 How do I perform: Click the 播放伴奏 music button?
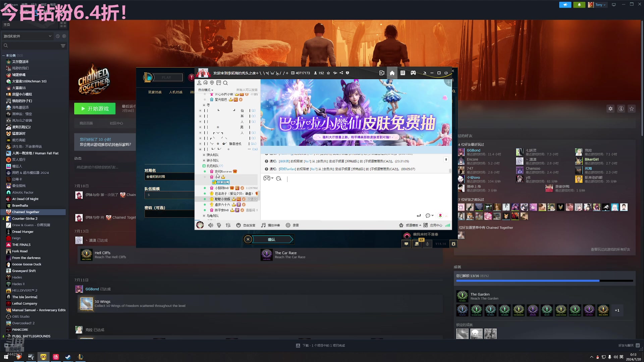pyautogui.click(x=270, y=225)
